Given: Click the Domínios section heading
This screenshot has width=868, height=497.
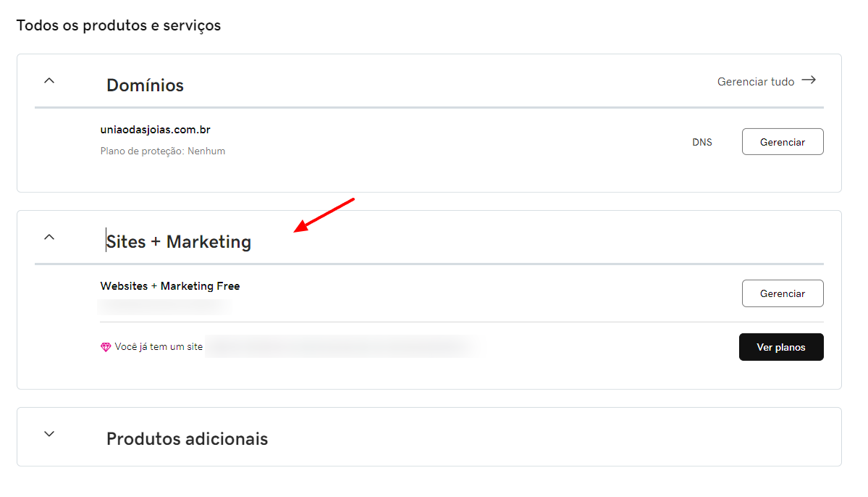Looking at the screenshot, I should tap(145, 85).
